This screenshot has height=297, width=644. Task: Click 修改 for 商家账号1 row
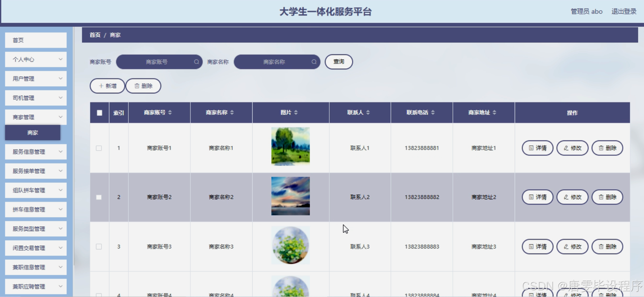(x=572, y=148)
